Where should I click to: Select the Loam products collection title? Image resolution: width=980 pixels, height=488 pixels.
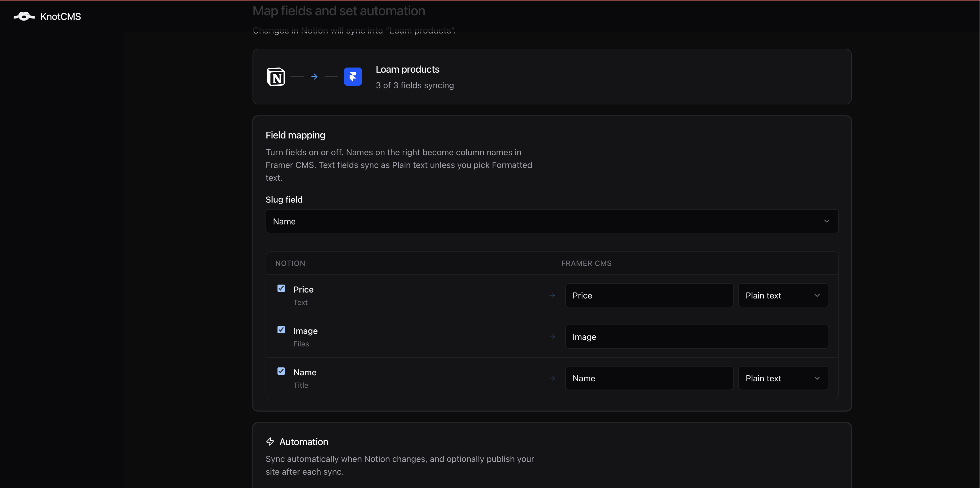coord(407,69)
